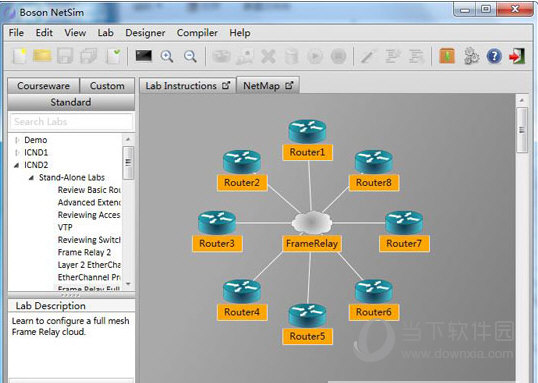Click the greyed add device toolbar icon
Viewport: 538px width, 383px height.
[221, 56]
